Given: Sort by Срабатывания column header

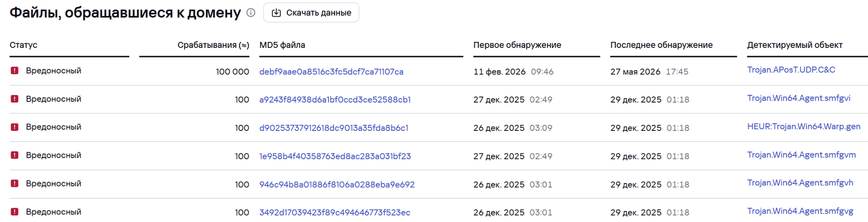Looking at the screenshot, I should [213, 45].
